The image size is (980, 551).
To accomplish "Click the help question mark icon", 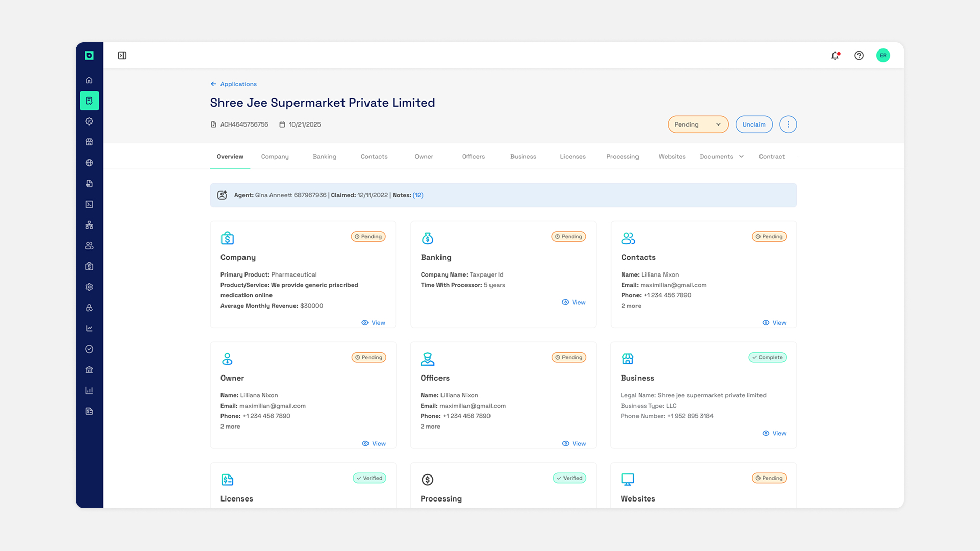I will pos(859,56).
